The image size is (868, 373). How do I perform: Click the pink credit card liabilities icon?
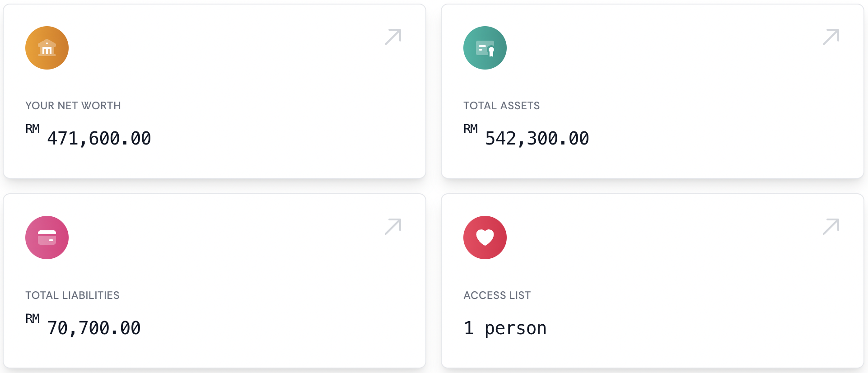click(47, 238)
